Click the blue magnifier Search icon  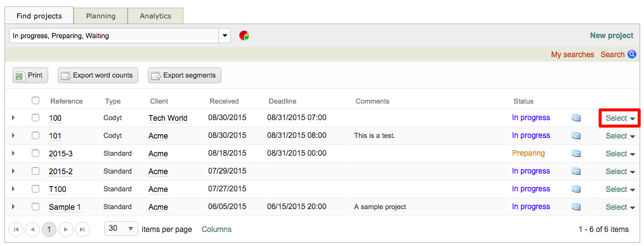click(632, 54)
